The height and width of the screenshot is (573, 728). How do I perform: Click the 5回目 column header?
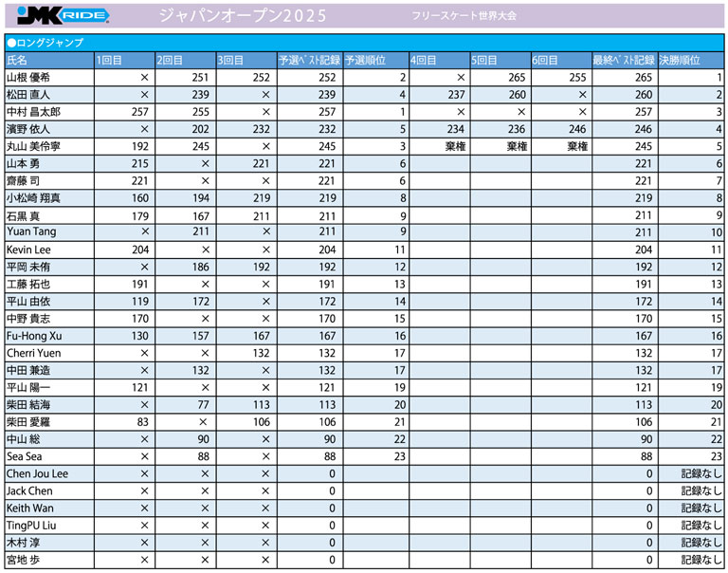coord(483,61)
